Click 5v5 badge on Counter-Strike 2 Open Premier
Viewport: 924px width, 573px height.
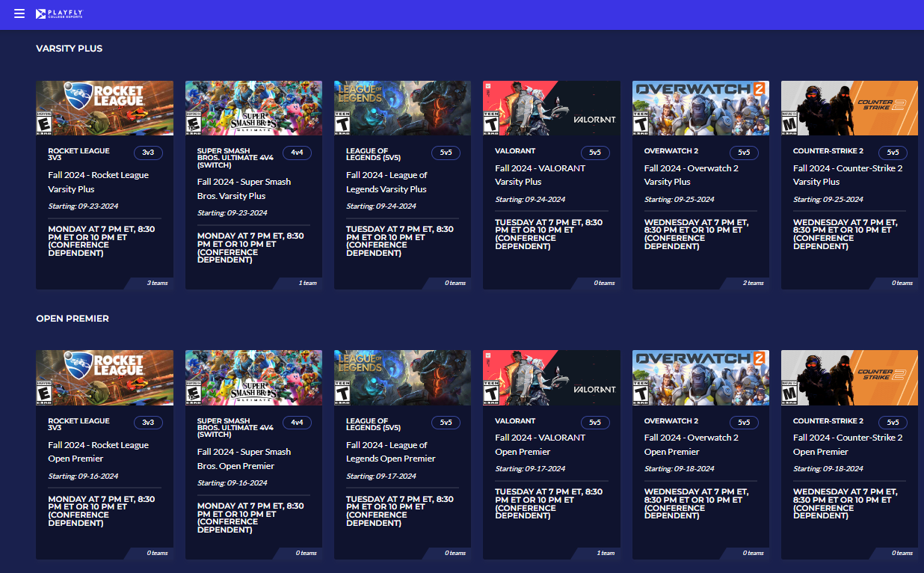(x=893, y=423)
